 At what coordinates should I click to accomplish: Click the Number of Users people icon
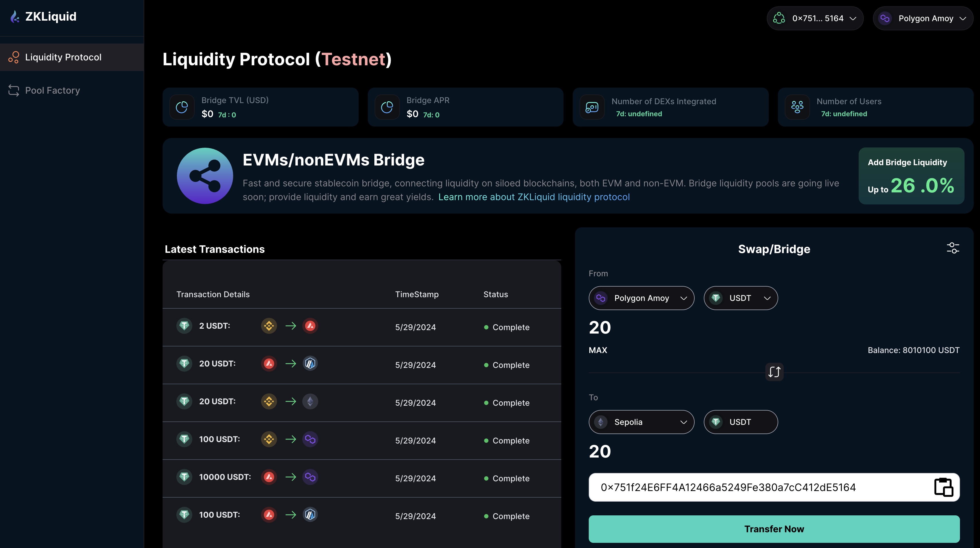pos(797,107)
